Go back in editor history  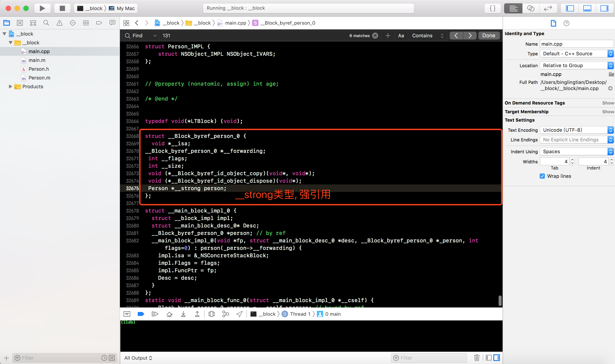137,23
